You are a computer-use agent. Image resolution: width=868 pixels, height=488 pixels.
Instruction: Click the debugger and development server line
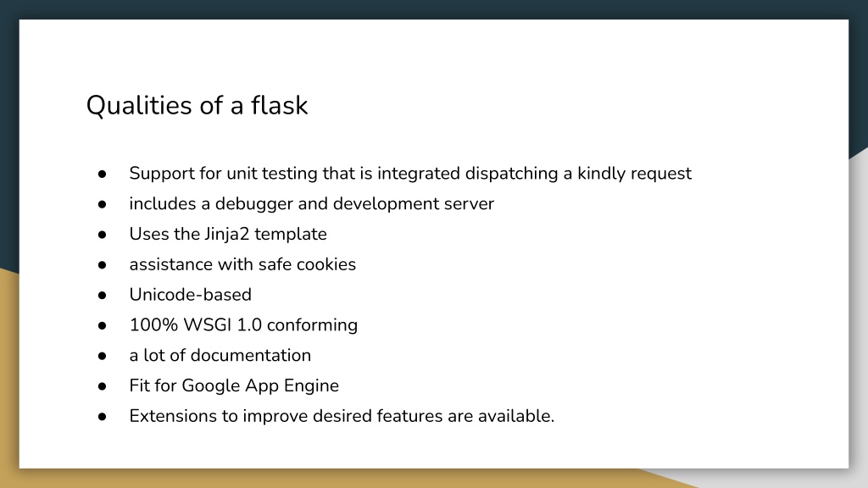(312, 203)
